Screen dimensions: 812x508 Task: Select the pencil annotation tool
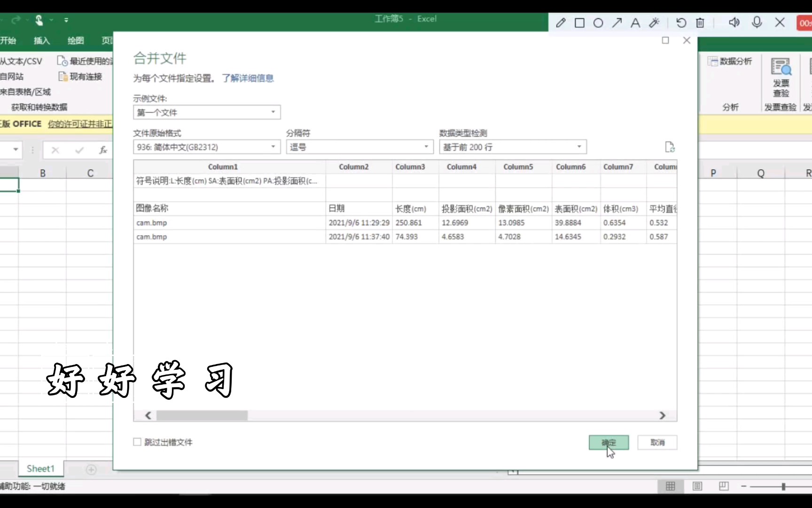coord(560,23)
